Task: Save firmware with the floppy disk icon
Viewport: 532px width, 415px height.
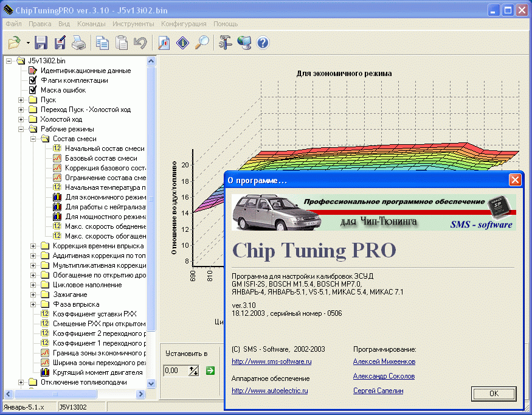Action: click(41, 43)
